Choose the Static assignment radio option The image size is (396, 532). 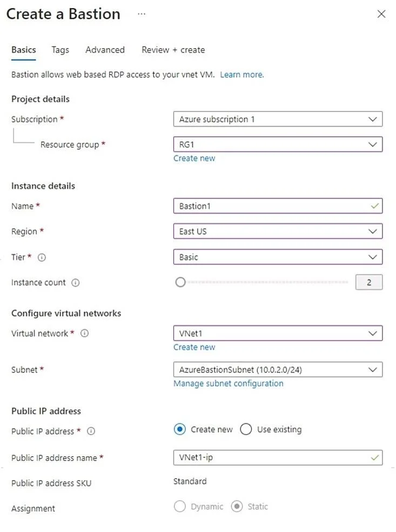coord(237,506)
